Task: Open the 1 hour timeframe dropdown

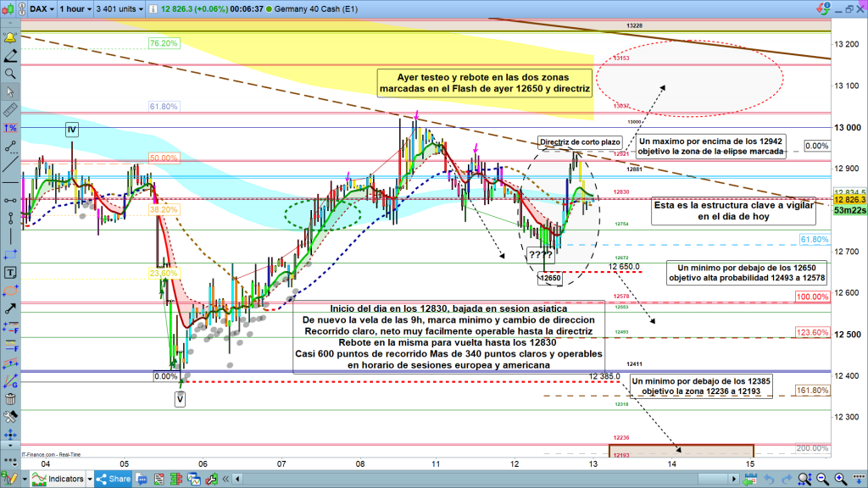Action: pos(75,8)
